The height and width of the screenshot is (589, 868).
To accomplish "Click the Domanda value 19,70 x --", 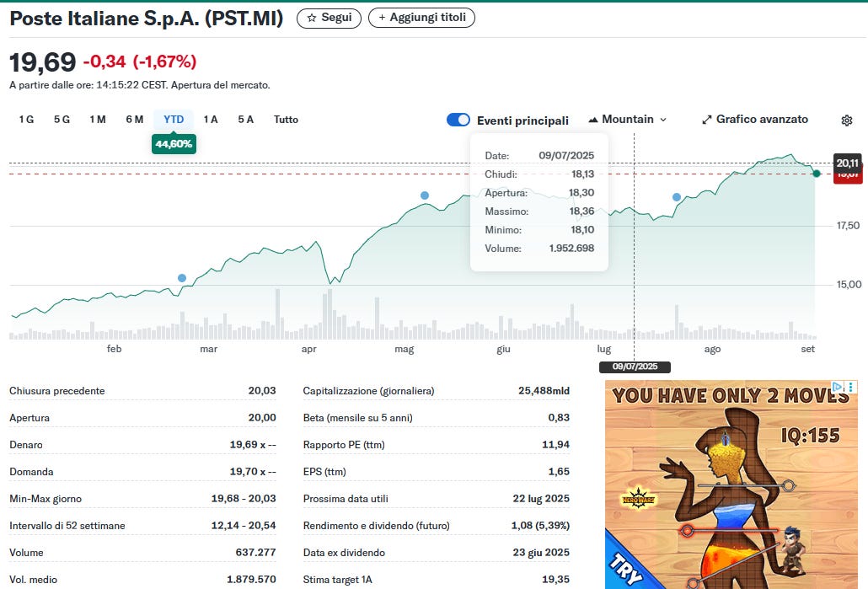I will pos(253,472).
